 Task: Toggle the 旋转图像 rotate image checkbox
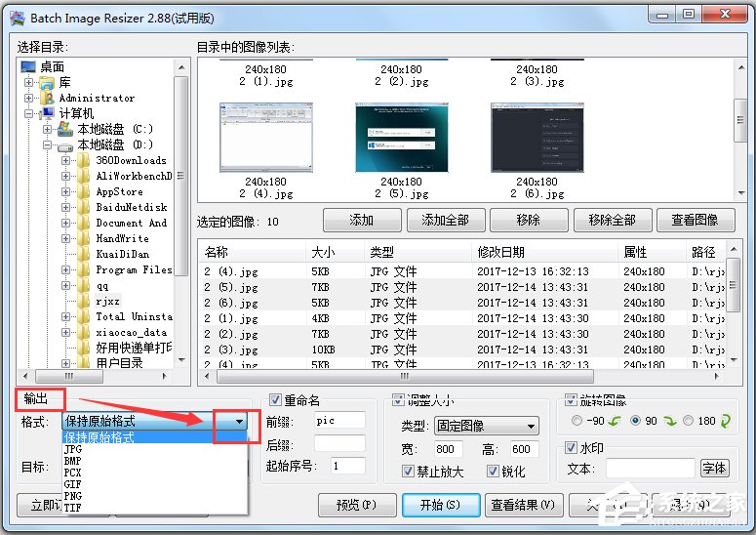(571, 400)
